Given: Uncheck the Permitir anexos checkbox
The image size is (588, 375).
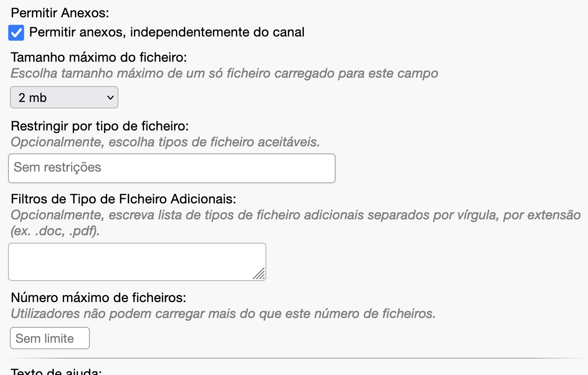Looking at the screenshot, I should (16, 33).
